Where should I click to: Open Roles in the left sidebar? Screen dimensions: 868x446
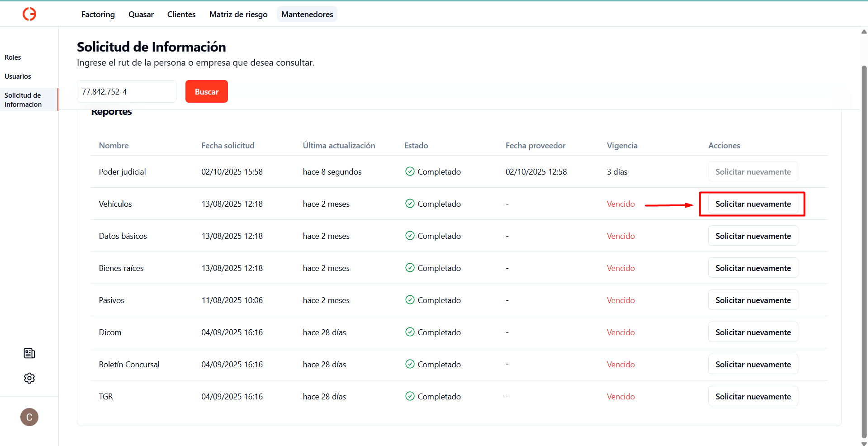(x=13, y=57)
